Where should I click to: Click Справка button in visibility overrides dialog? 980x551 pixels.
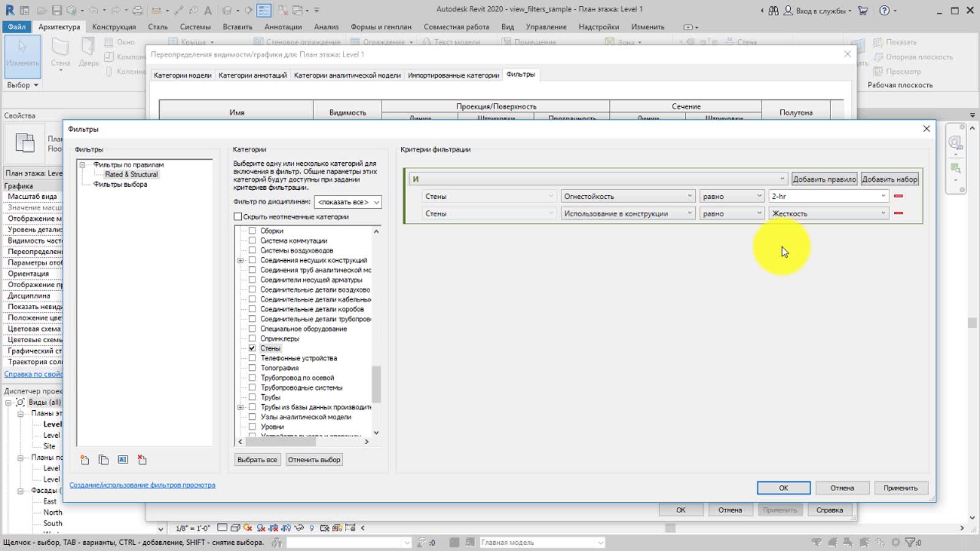[x=829, y=510]
